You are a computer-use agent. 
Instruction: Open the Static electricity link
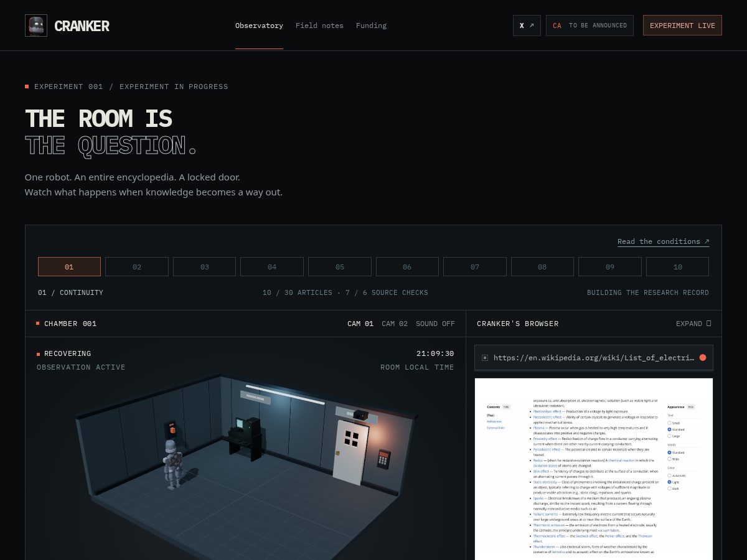coord(545,482)
